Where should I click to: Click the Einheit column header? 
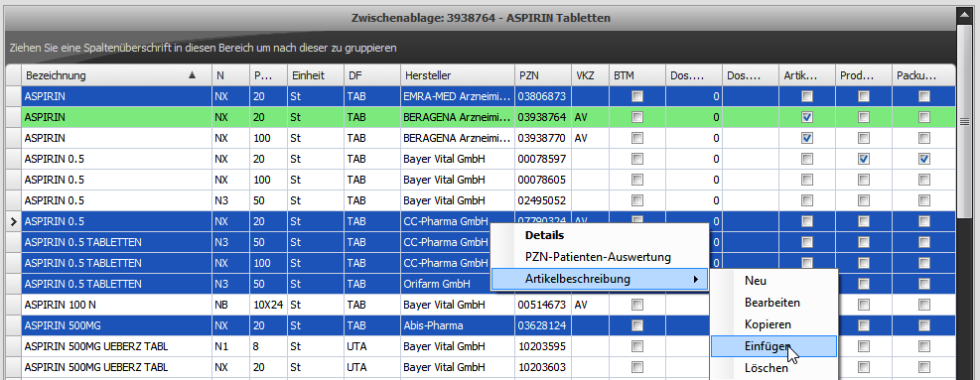click(316, 75)
